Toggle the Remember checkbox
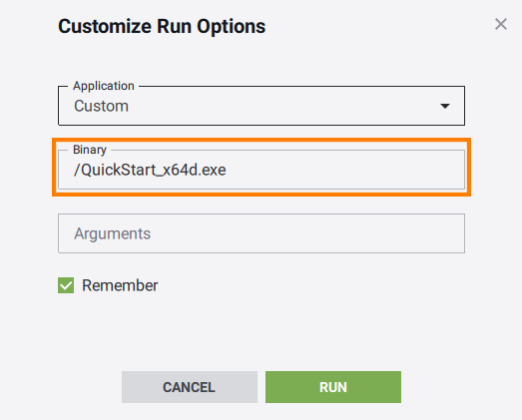Image resolution: width=522 pixels, height=420 pixels. [x=66, y=285]
